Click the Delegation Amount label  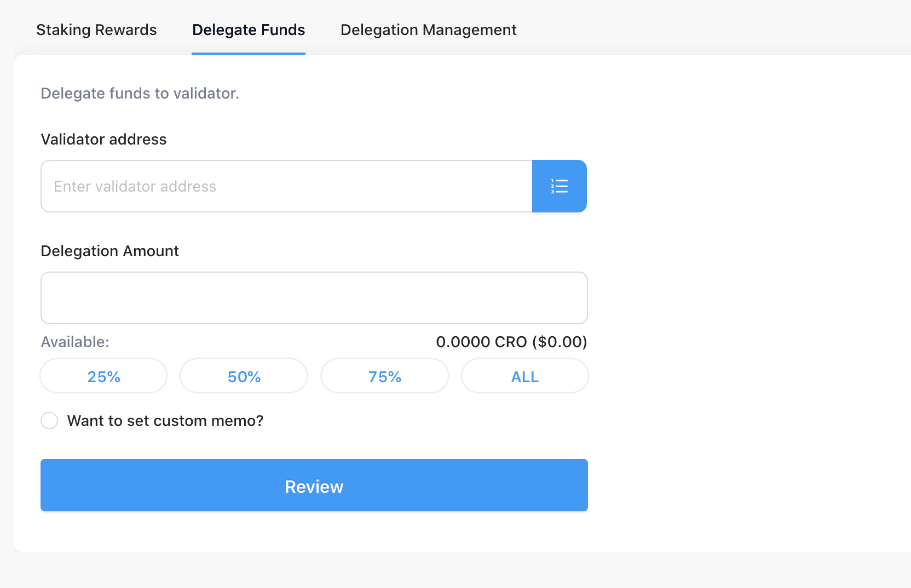(x=109, y=251)
